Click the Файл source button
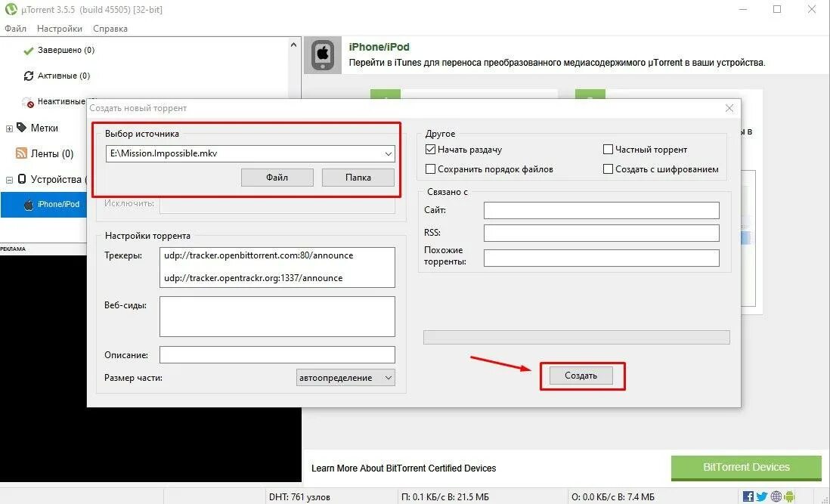The height and width of the screenshot is (504, 830). click(x=277, y=178)
